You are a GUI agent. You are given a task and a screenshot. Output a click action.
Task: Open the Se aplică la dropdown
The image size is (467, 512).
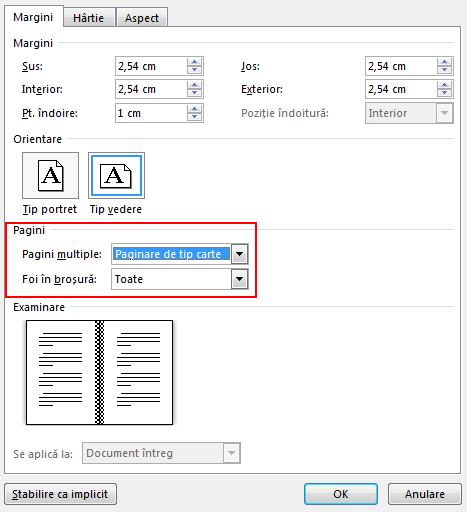click(x=161, y=453)
